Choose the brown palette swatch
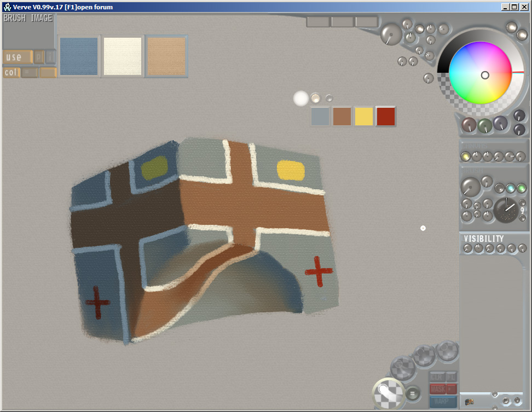 point(342,117)
